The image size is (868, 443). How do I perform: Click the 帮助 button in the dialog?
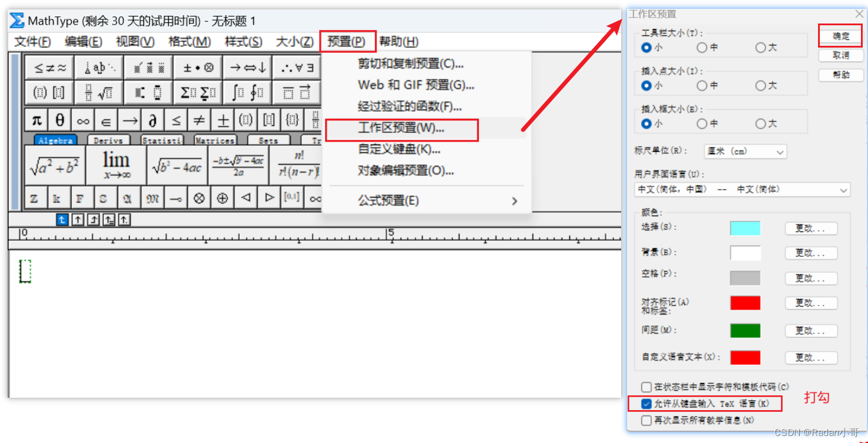coord(841,75)
